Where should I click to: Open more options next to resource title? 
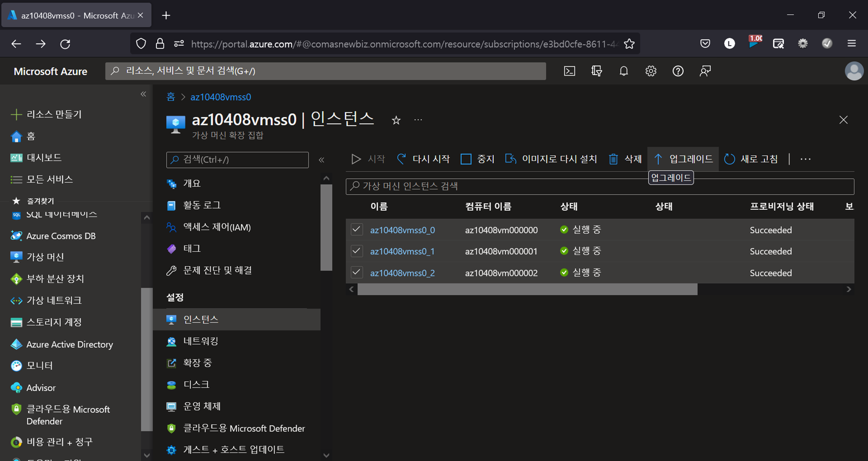tap(418, 120)
